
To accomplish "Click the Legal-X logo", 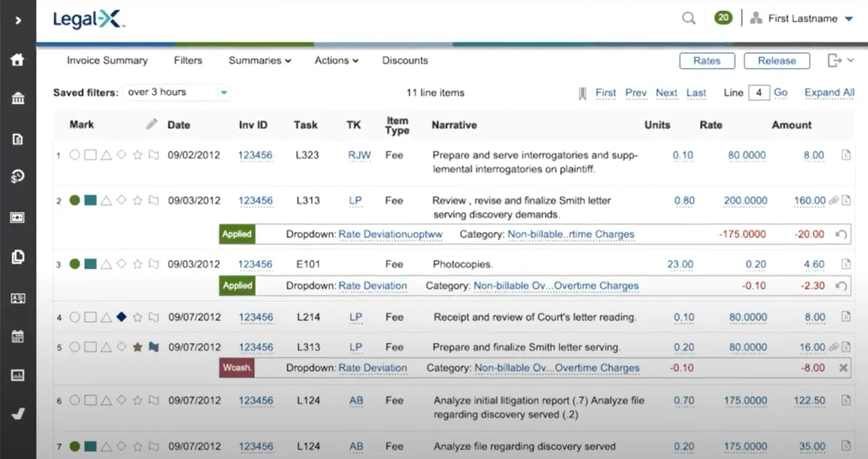I will point(88,20).
